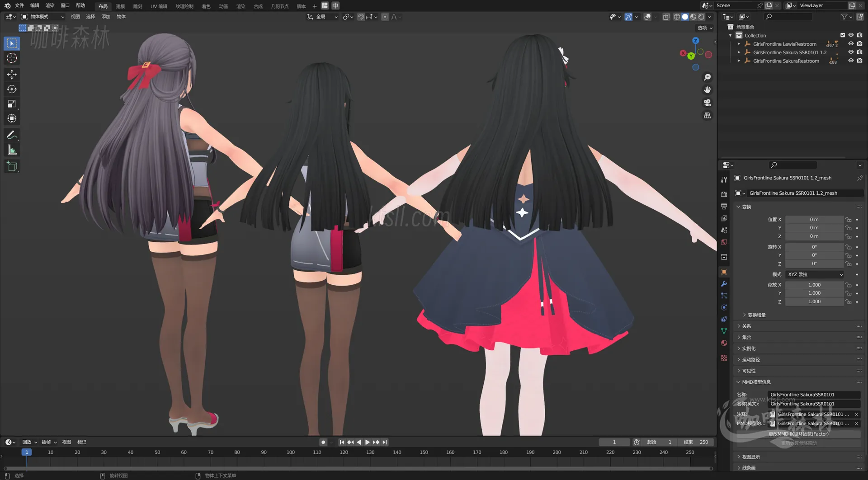Toggle X-ray mode in the viewport header

coord(666,17)
